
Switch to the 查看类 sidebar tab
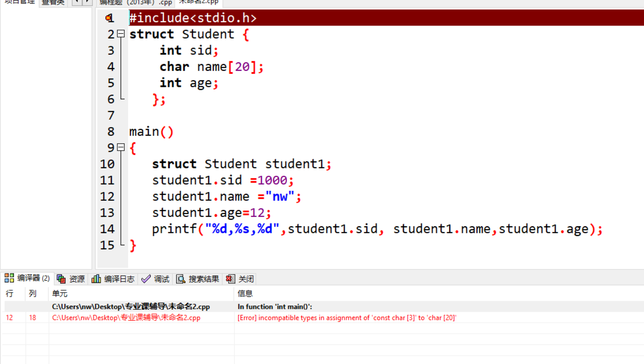click(53, 2)
